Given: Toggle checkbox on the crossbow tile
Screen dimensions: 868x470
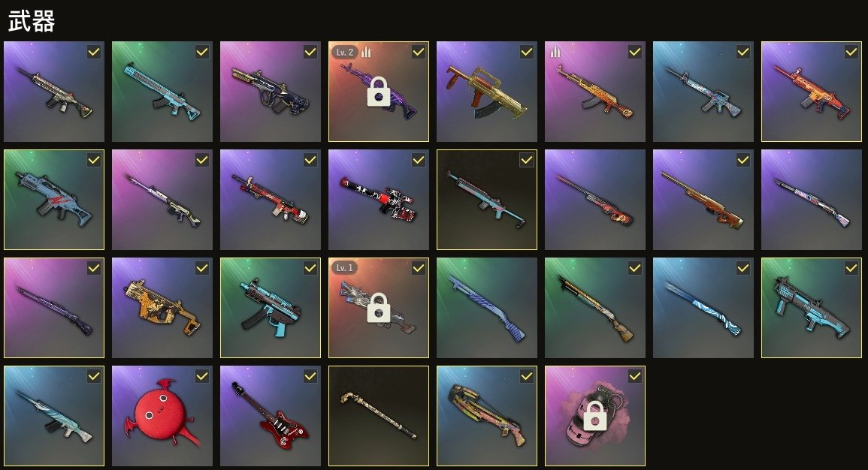Looking at the screenshot, I should tap(527, 377).
